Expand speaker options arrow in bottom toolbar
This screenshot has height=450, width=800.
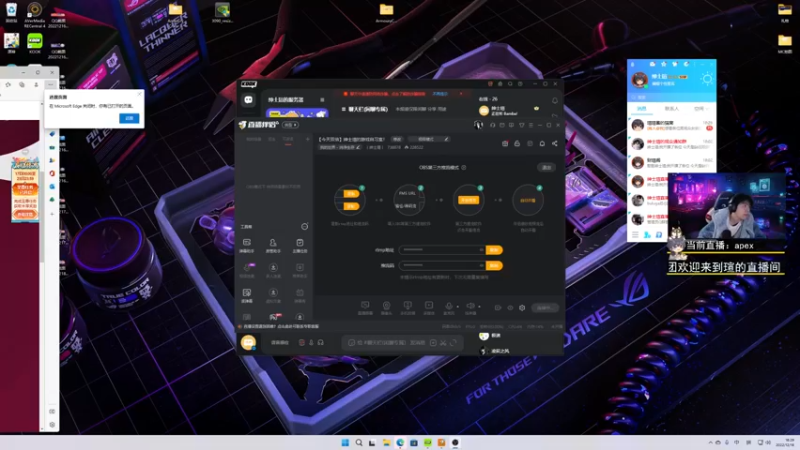(x=479, y=307)
